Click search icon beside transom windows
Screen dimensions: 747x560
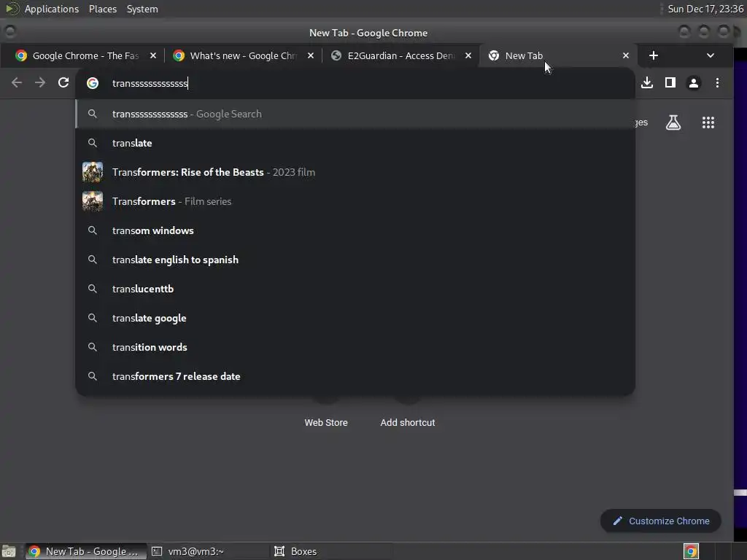93,230
